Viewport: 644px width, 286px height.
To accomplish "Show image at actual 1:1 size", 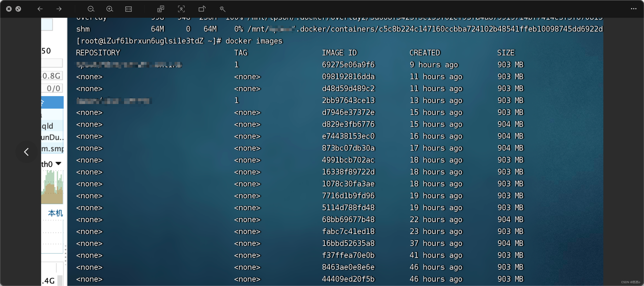I will click(x=128, y=9).
